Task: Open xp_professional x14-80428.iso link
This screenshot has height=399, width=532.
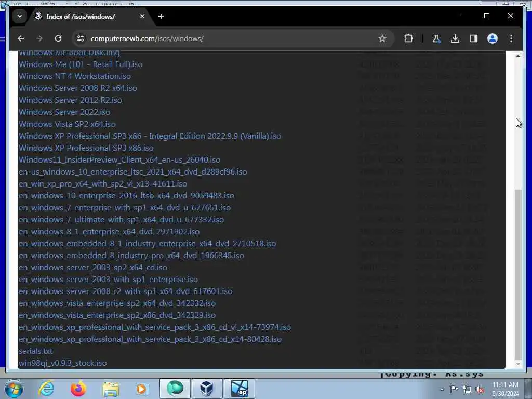Action: point(150,339)
